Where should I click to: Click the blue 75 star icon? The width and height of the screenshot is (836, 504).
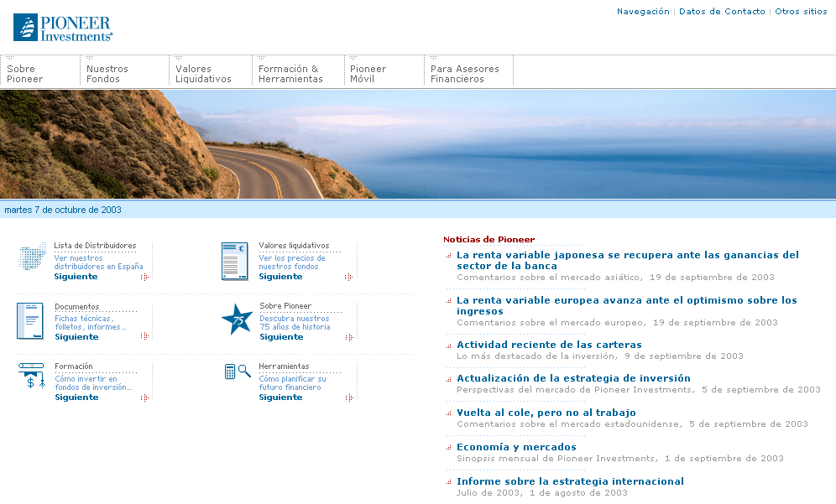click(x=236, y=320)
